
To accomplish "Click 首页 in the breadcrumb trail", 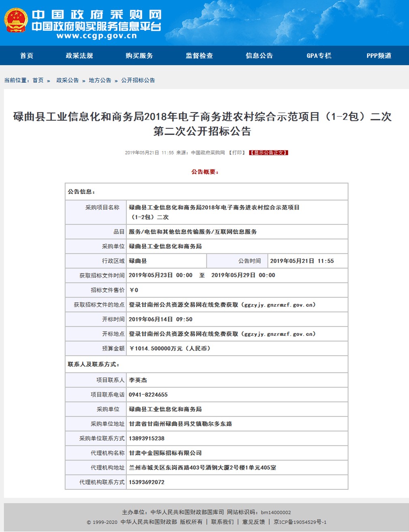I will tap(38, 80).
